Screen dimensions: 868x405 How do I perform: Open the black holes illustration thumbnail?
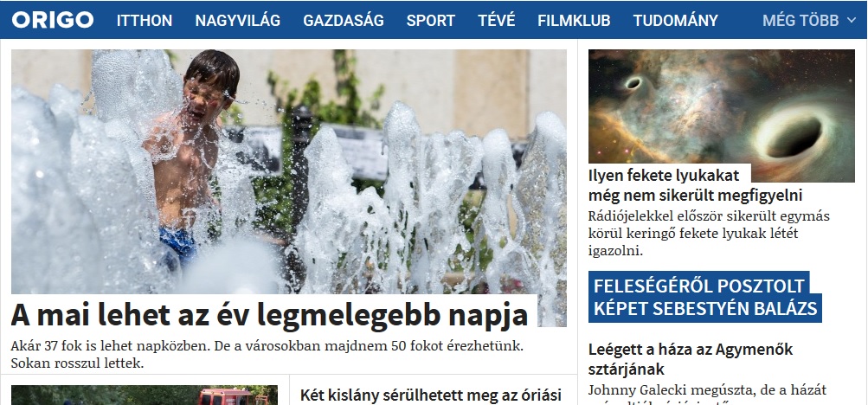click(x=721, y=116)
